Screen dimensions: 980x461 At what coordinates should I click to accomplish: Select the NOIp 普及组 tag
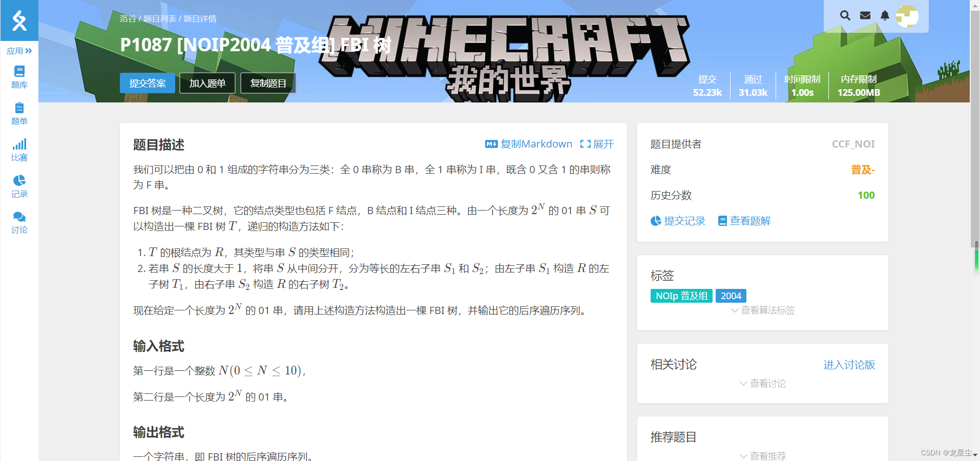(681, 296)
